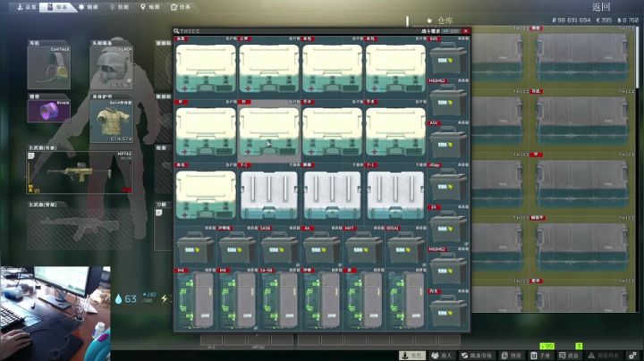Image resolution: width=644 pixels, height=361 pixels.
Task: Open 手册 handbook in bottom bar
Action: (540, 356)
